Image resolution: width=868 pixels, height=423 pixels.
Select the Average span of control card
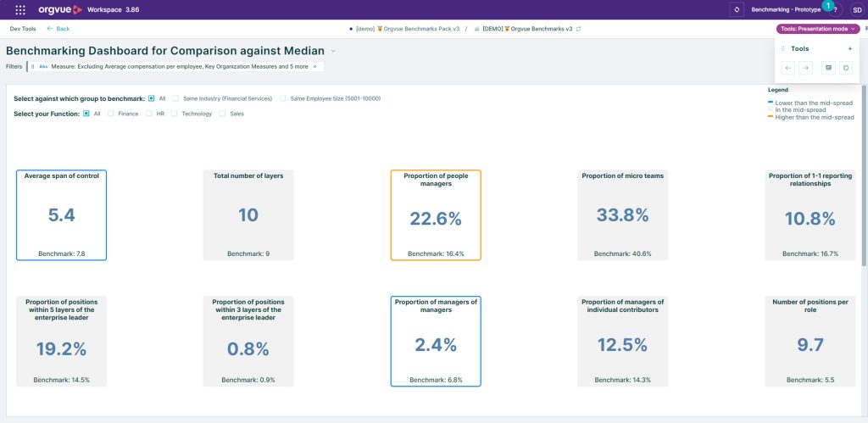(61, 214)
